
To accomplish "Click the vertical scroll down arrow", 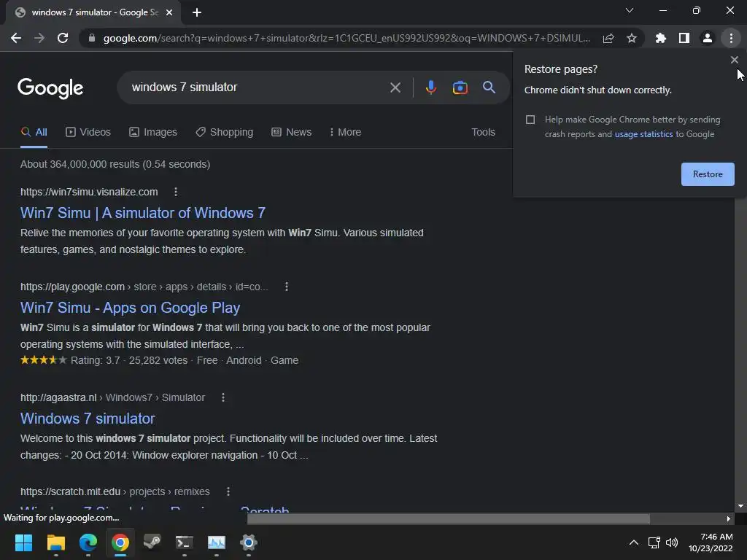I will pos(740,506).
